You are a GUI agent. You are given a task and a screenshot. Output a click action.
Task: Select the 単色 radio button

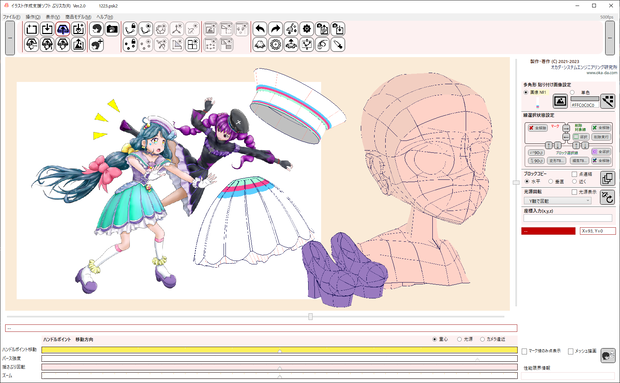click(x=572, y=92)
